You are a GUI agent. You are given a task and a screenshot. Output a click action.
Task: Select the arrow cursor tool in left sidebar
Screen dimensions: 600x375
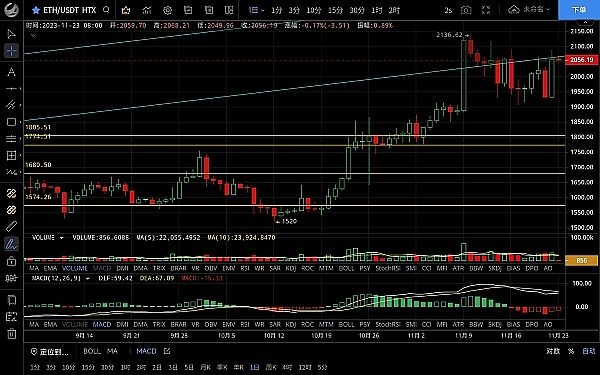point(11,34)
